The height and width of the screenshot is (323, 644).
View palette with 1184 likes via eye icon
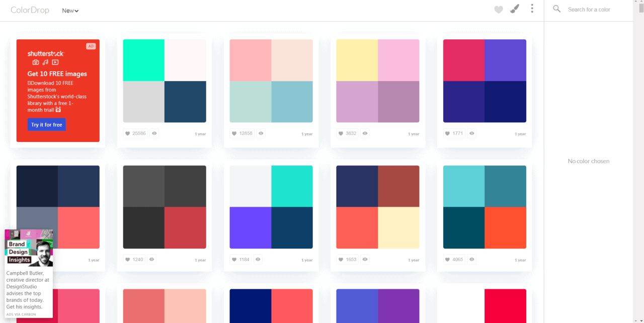click(258, 260)
